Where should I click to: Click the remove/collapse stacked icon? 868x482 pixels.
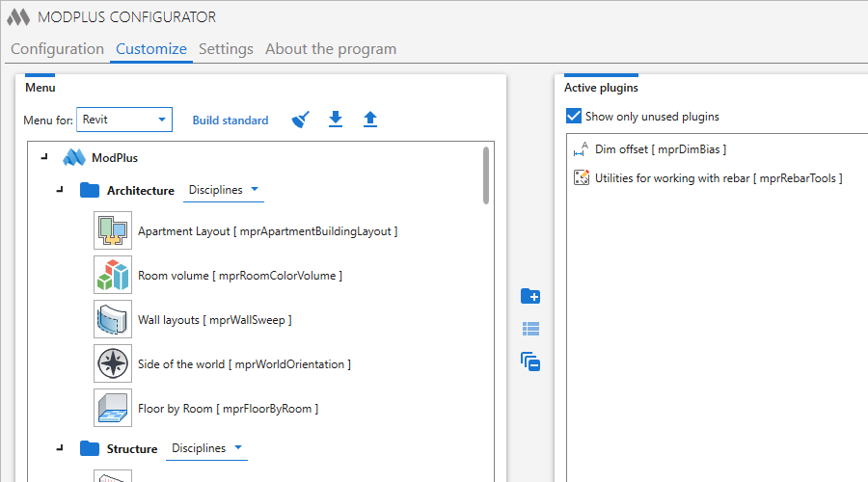click(530, 361)
